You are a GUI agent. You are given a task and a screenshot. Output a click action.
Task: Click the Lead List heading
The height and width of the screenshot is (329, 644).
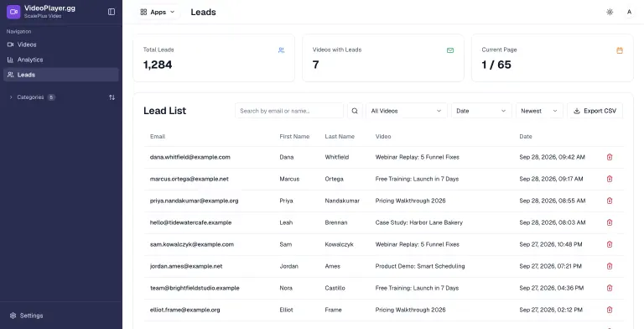tap(164, 111)
